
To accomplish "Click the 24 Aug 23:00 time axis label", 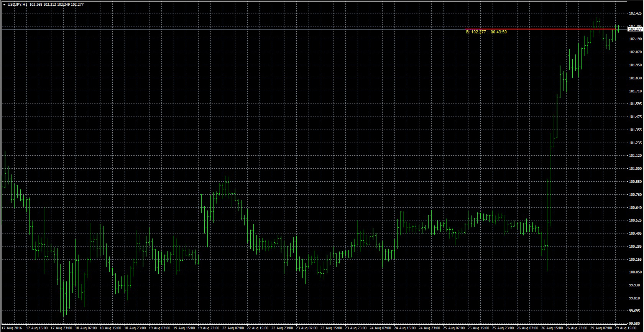I will click(429, 329).
